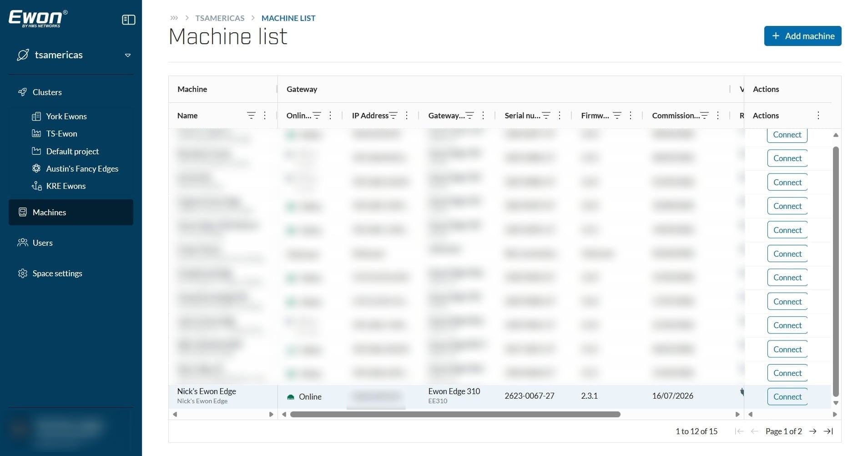
Task: Open the Commission column options menu
Action: point(718,116)
